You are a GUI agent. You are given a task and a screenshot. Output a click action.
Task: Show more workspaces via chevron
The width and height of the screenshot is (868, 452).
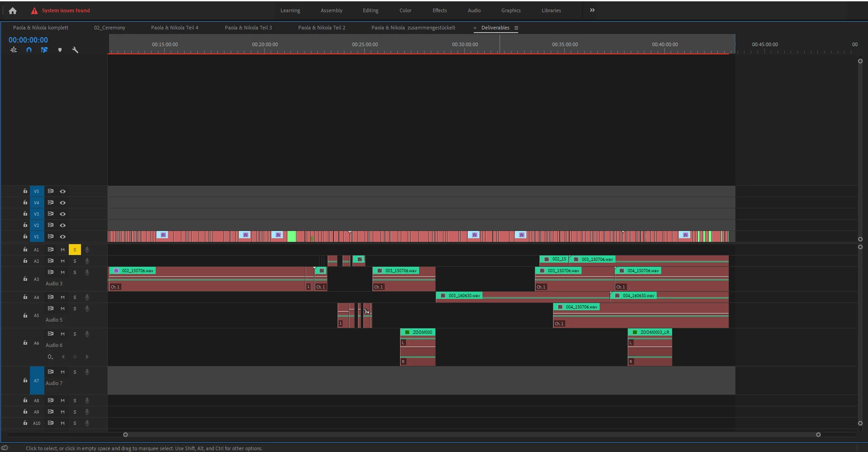[x=592, y=10]
